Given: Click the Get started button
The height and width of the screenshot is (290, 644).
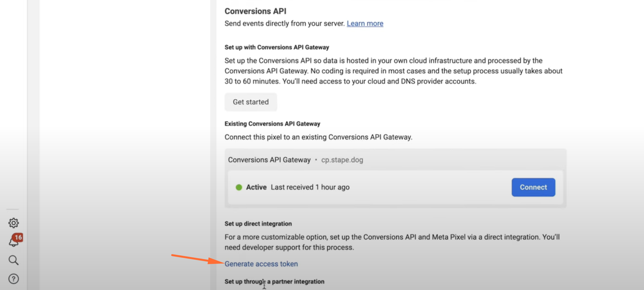Looking at the screenshot, I should 251,102.
